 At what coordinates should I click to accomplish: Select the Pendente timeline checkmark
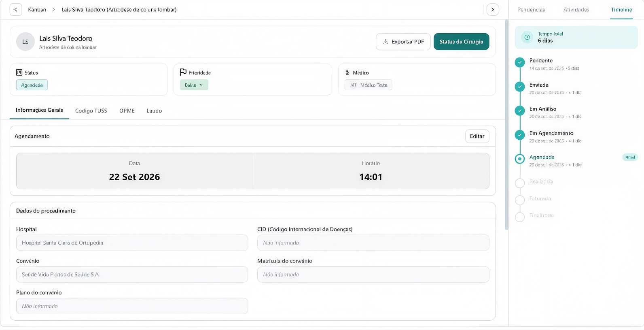tap(520, 62)
